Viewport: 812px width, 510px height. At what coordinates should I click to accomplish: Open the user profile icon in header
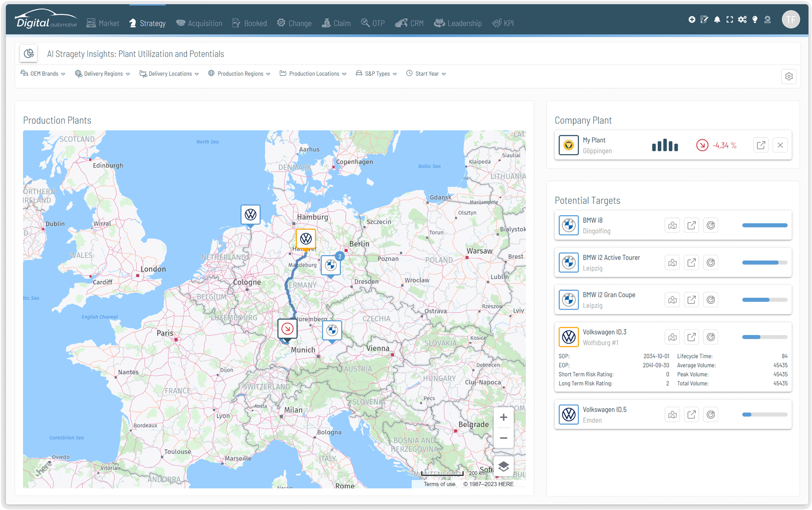pos(767,19)
